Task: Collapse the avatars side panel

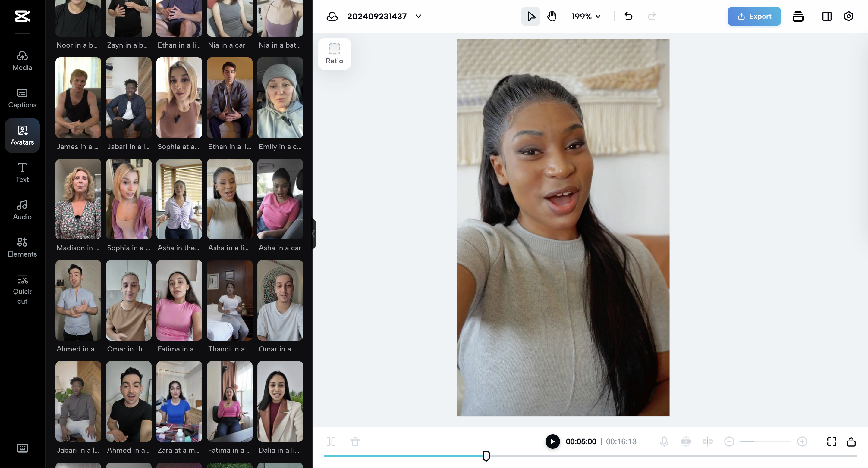Action: pos(313,234)
